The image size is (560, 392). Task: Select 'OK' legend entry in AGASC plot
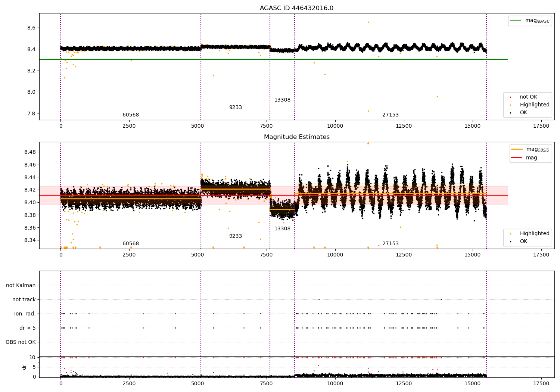coord(523,112)
